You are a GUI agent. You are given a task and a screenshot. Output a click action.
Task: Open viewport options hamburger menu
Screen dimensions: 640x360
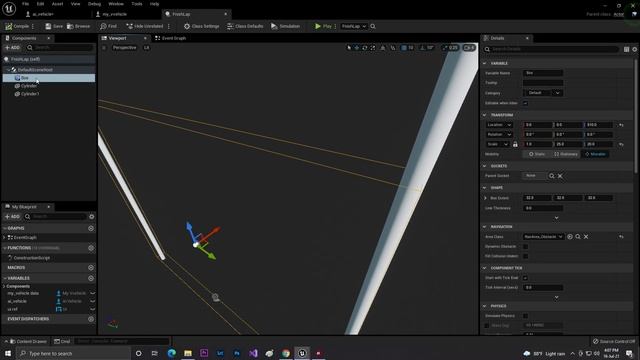coord(104,48)
